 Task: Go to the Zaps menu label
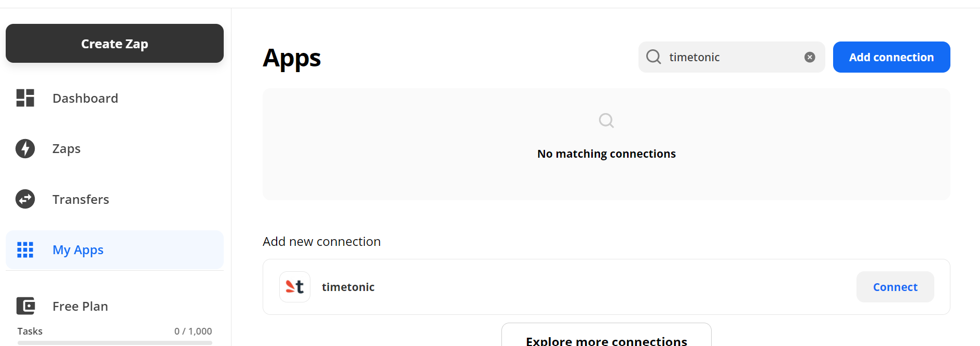[x=66, y=149]
